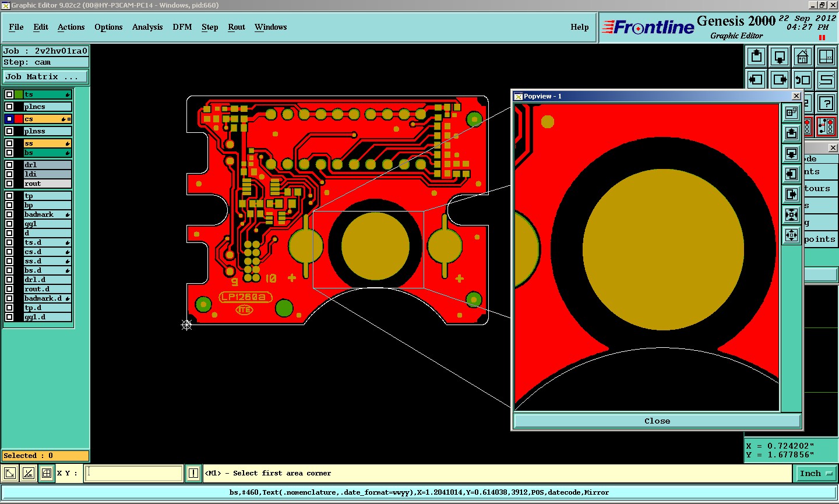Click partially hidden 'tours' button behind Popview

click(820, 188)
